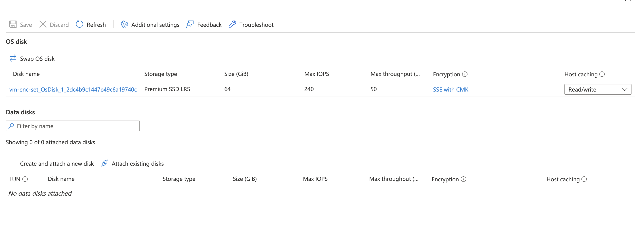Click the LUN info icon in data disks table
Image resolution: width=644 pixels, height=234 pixels.
click(x=25, y=179)
